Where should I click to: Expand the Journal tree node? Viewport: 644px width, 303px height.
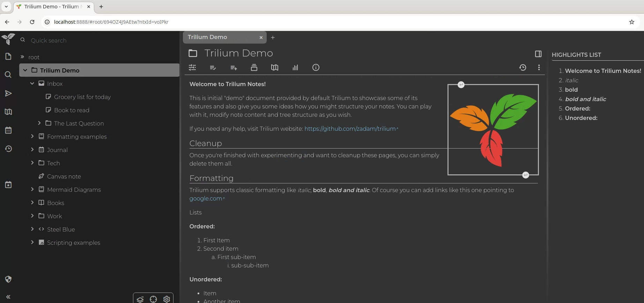click(32, 150)
